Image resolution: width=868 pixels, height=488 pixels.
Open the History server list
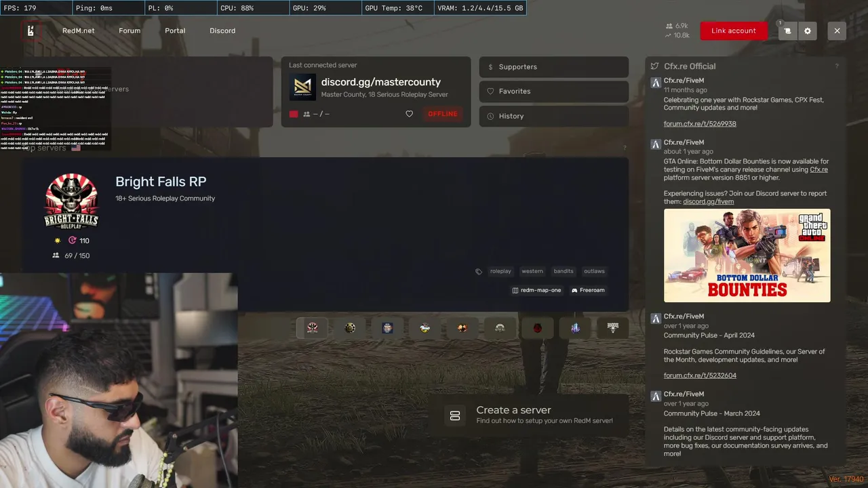554,116
